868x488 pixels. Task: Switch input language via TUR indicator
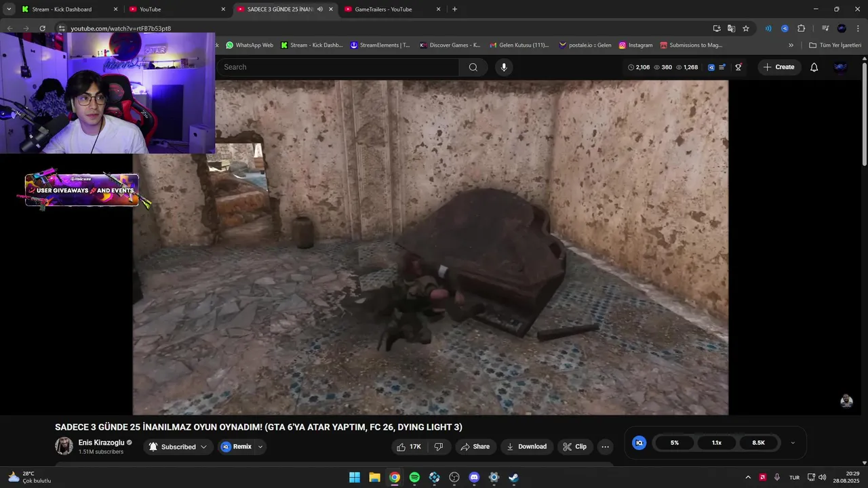[x=794, y=477]
